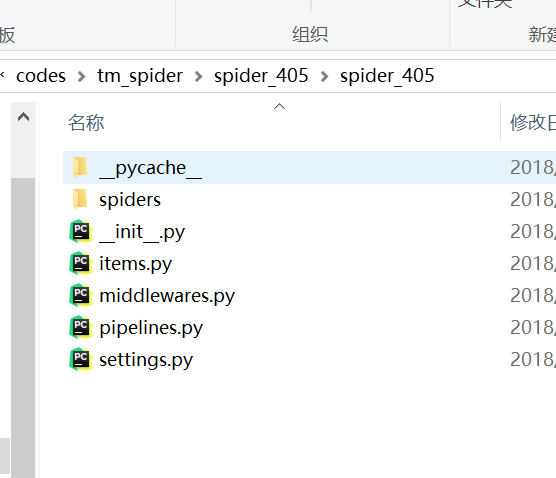This screenshot has height=478, width=556.
Task: Click the PyCharm icon beside pipelines.py
Action: (81, 327)
